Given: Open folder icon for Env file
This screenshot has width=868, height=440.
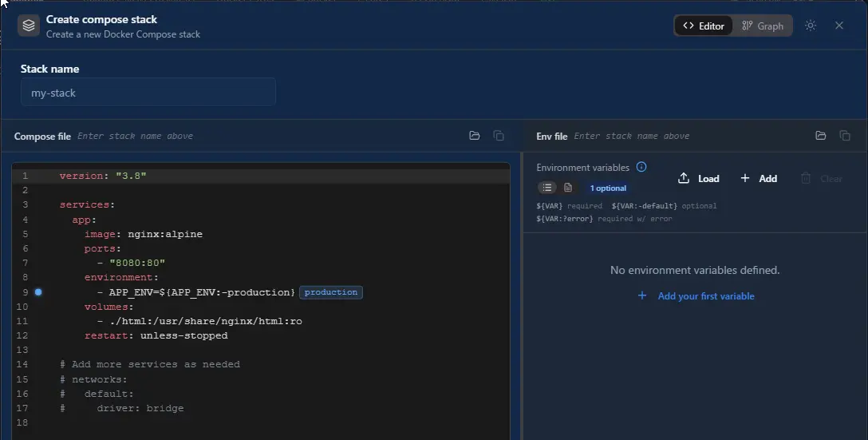Looking at the screenshot, I should coord(820,136).
